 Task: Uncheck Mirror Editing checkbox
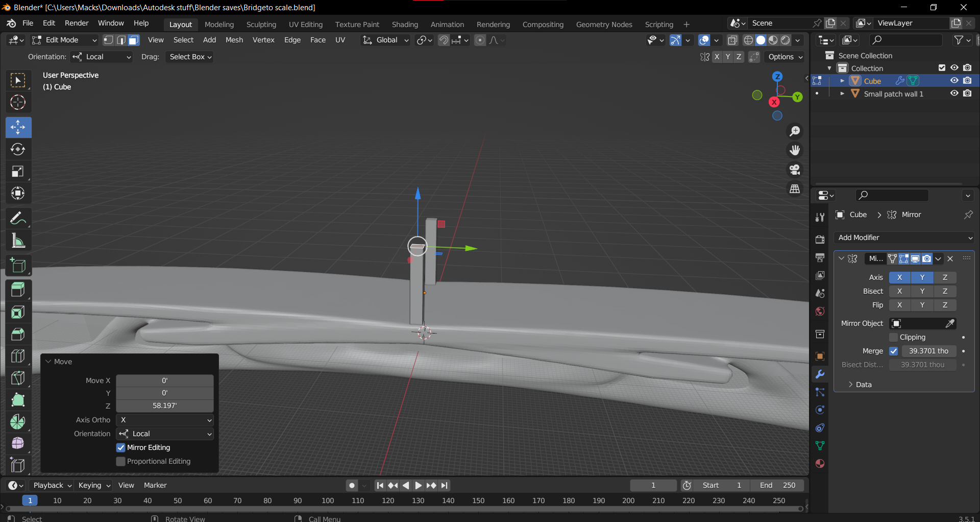121,447
